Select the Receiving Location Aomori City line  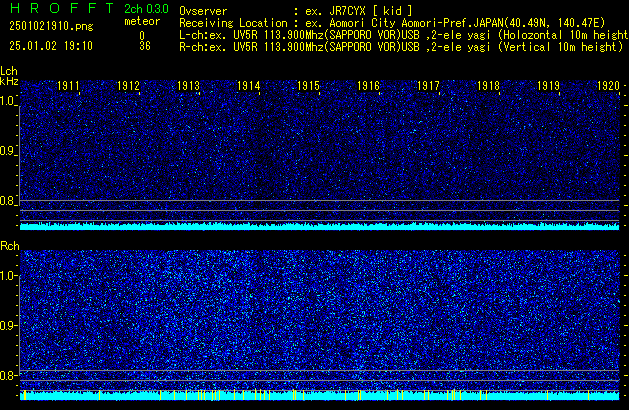pyautogui.click(x=392, y=23)
